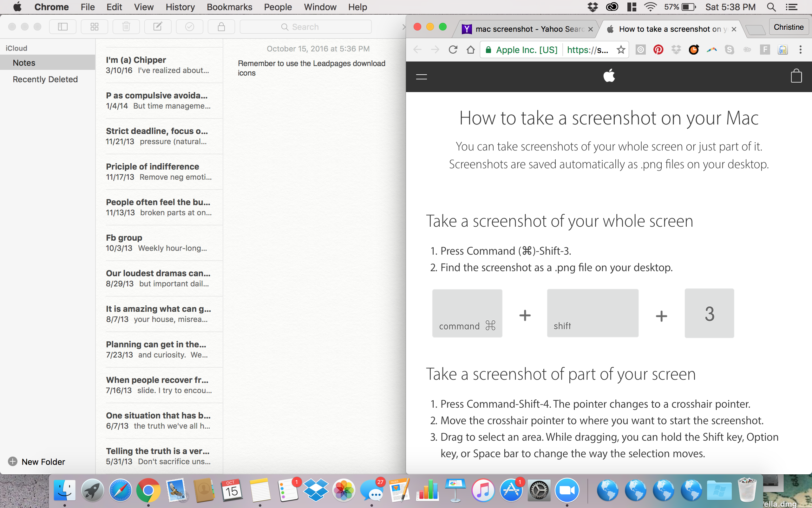The width and height of the screenshot is (812, 508).
Task: Open Calendar icon in the Dock
Action: (232, 490)
